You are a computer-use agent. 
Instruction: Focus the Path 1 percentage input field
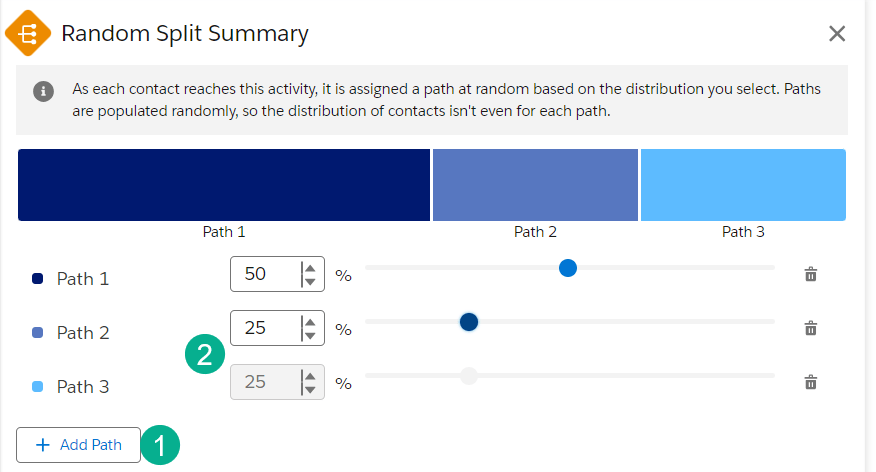(x=264, y=274)
